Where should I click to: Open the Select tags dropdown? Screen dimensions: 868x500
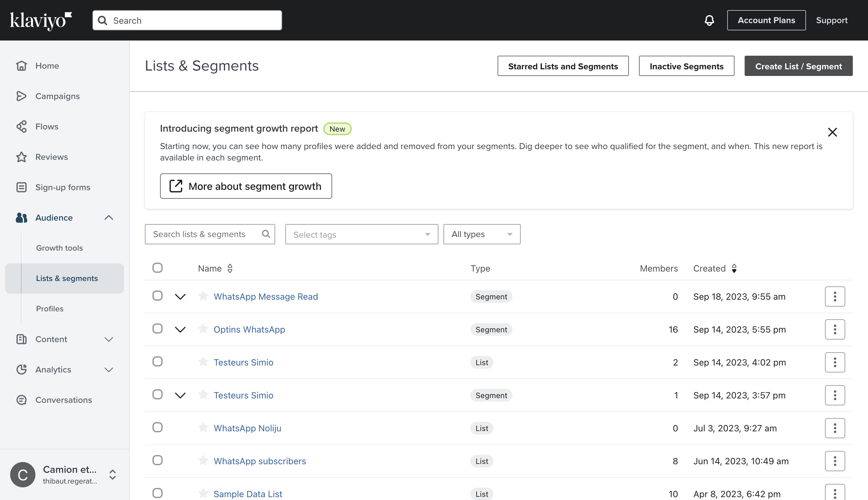click(362, 234)
